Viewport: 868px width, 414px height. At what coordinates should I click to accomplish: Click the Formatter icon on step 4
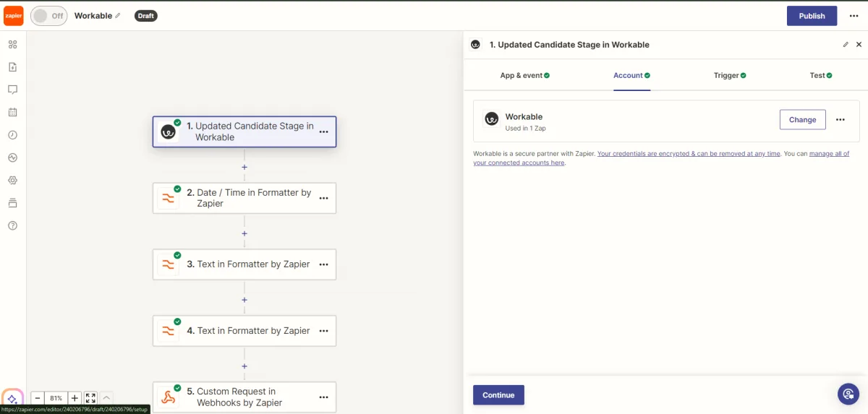[169, 331]
